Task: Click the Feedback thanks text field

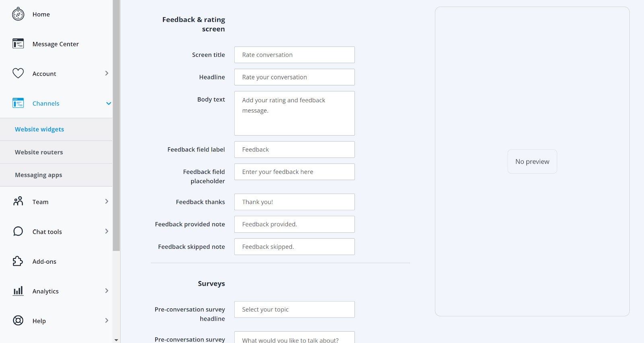Action: (x=294, y=202)
